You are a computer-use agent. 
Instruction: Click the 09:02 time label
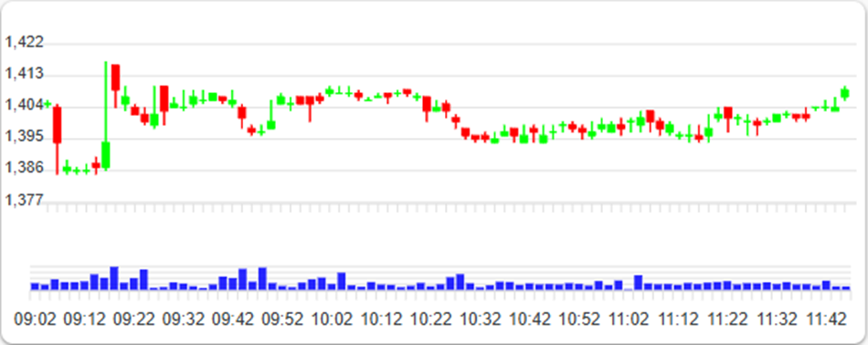36,319
